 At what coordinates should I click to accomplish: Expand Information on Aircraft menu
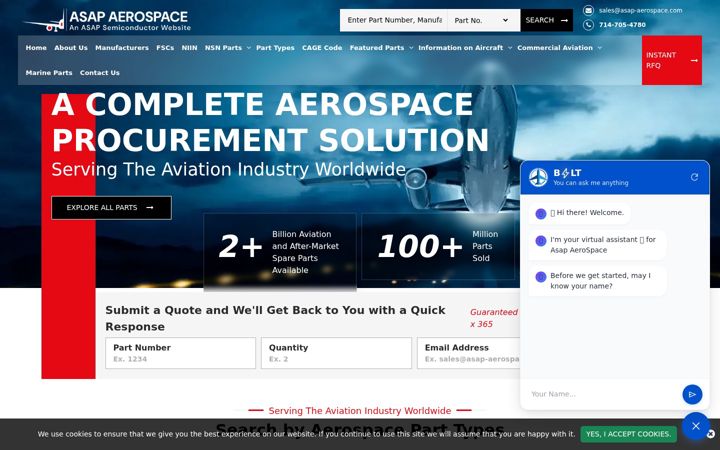(x=465, y=48)
